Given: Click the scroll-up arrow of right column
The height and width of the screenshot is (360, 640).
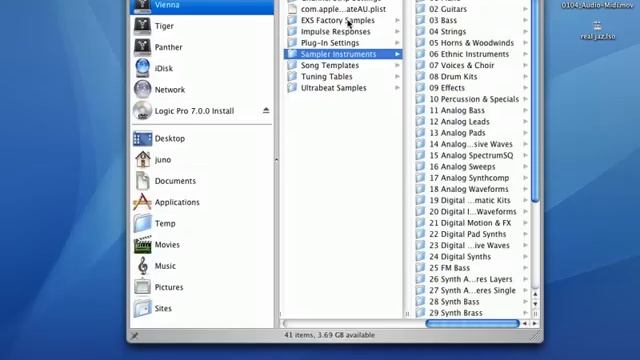Looking at the screenshot, I should point(535,294).
